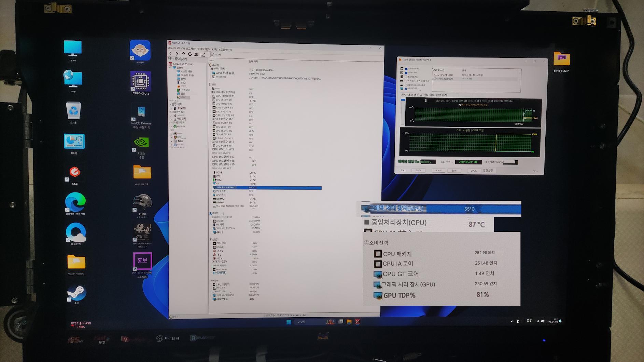Click the user profile icon in toolbar

(196, 54)
